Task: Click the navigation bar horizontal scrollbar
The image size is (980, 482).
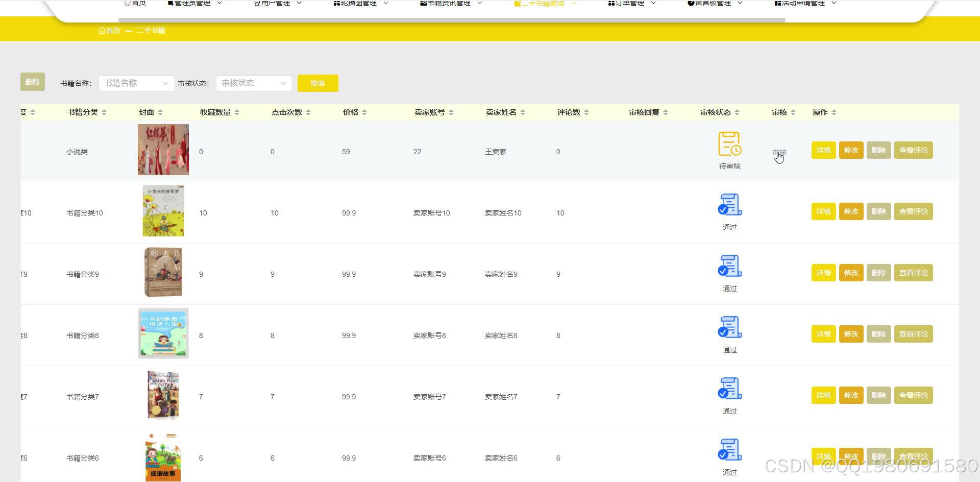Action: click(x=452, y=20)
